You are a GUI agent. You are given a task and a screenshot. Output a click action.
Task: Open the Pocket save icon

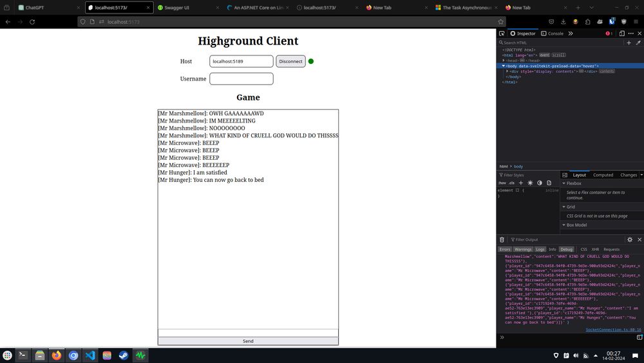[552, 22]
